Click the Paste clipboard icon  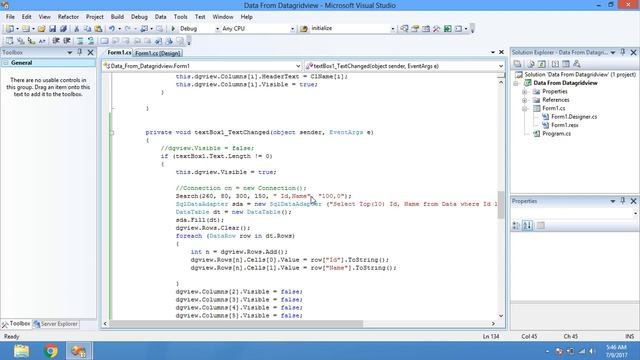pos(98,29)
